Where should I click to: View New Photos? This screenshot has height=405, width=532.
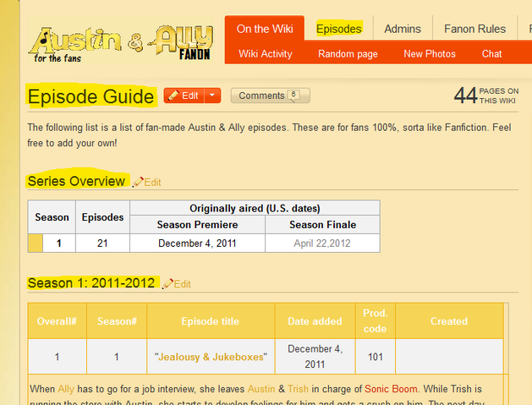click(x=430, y=54)
